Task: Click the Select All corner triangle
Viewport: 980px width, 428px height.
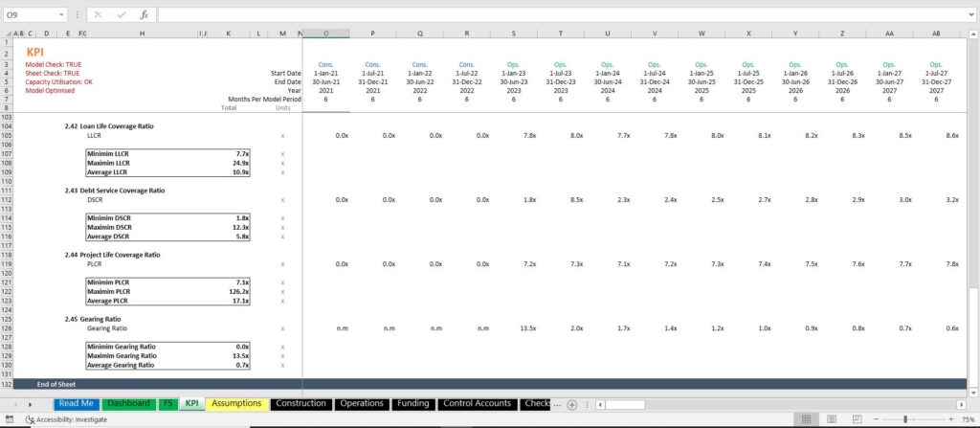Action: [7, 34]
